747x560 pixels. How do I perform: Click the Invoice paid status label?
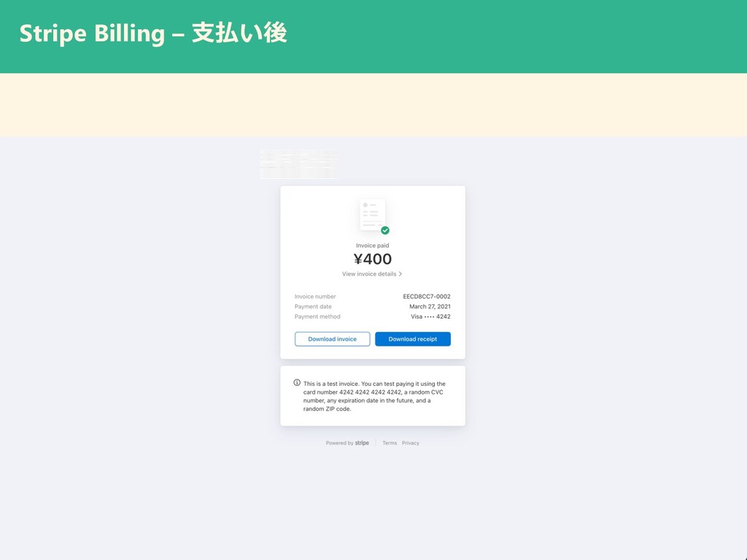coord(373,246)
